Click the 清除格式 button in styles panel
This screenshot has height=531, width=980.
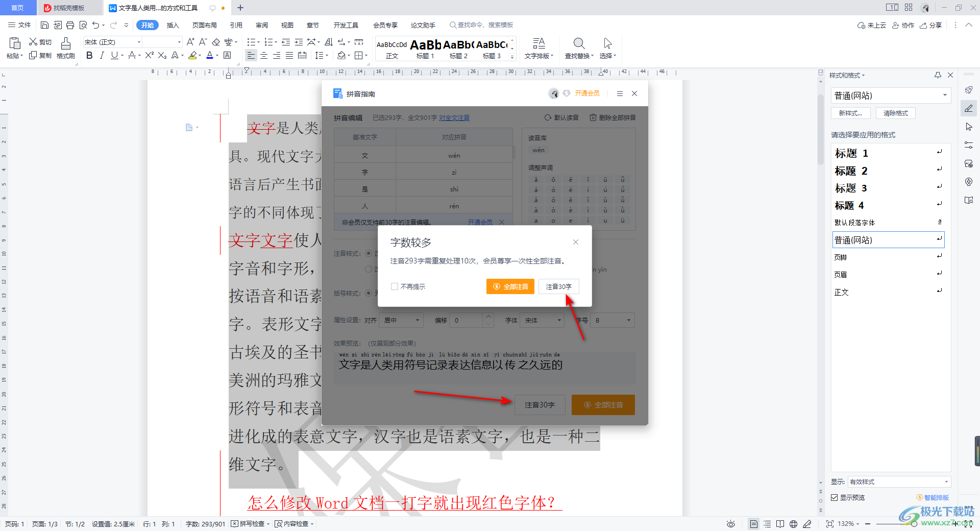(x=896, y=113)
